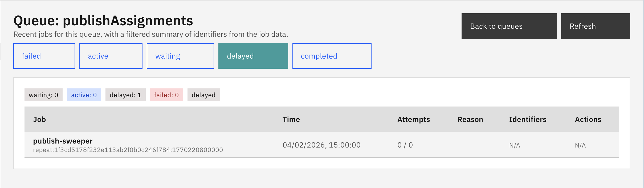The width and height of the screenshot is (644, 188).
Task: Show the waiting jobs tab
Action: (x=180, y=56)
